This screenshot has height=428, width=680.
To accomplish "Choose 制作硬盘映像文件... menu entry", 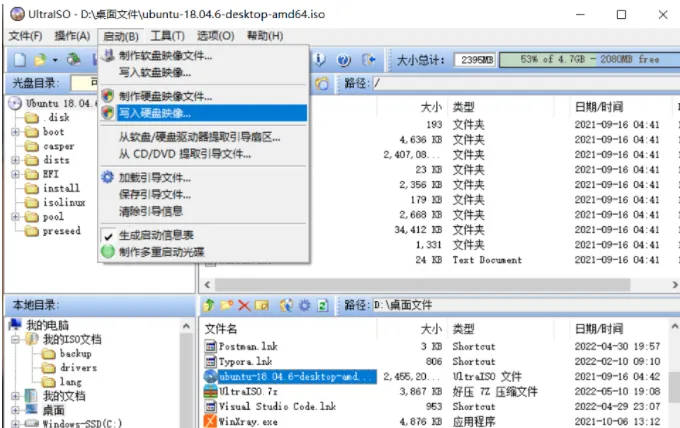I will [x=204, y=96].
